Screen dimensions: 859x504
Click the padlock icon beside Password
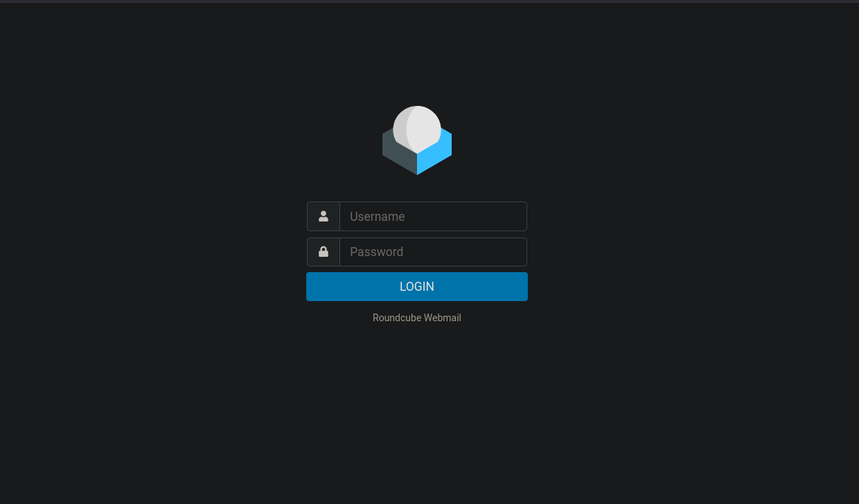(324, 251)
